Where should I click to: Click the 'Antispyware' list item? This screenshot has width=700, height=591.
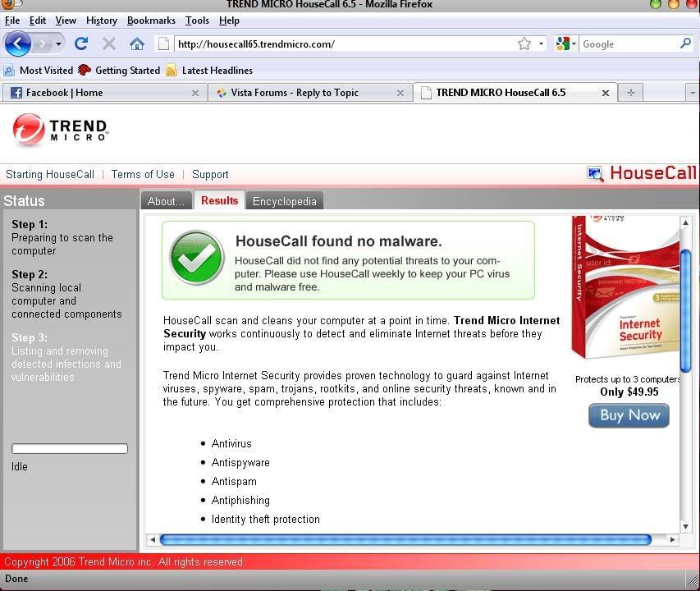(240, 462)
